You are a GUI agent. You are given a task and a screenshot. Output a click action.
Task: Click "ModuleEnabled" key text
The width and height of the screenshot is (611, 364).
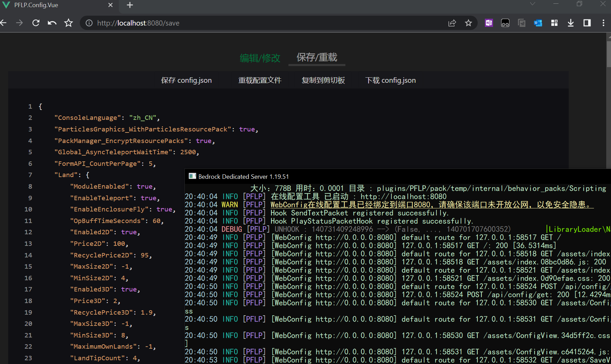coord(100,187)
